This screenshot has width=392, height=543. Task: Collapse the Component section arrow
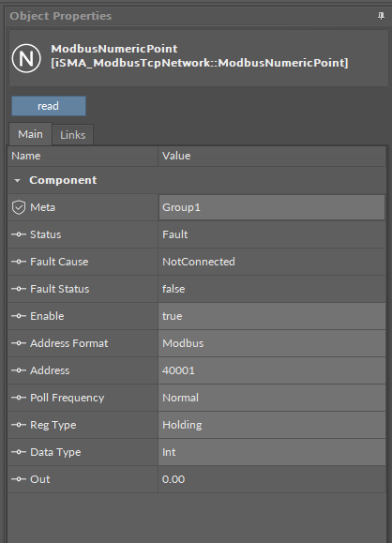point(17,180)
